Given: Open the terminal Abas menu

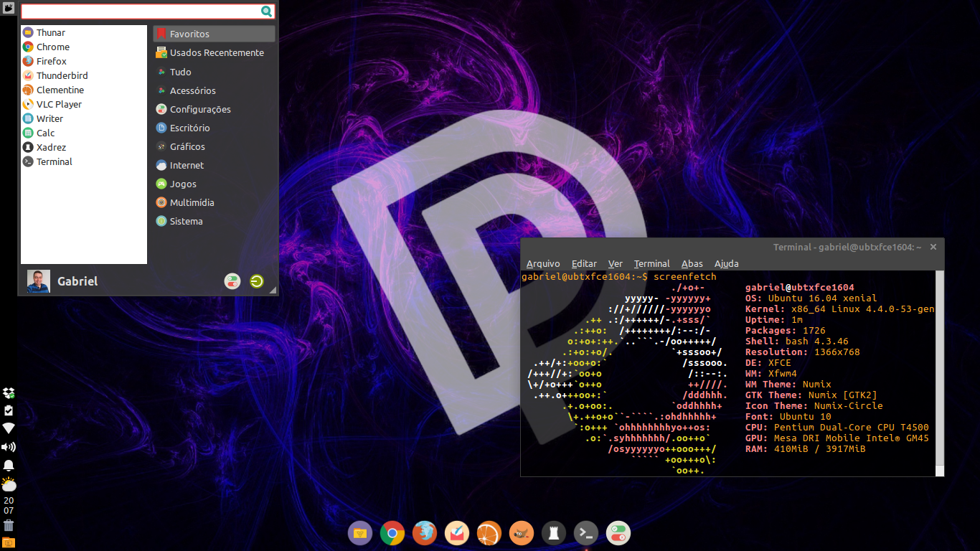Looking at the screenshot, I should click(x=692, y=263).
